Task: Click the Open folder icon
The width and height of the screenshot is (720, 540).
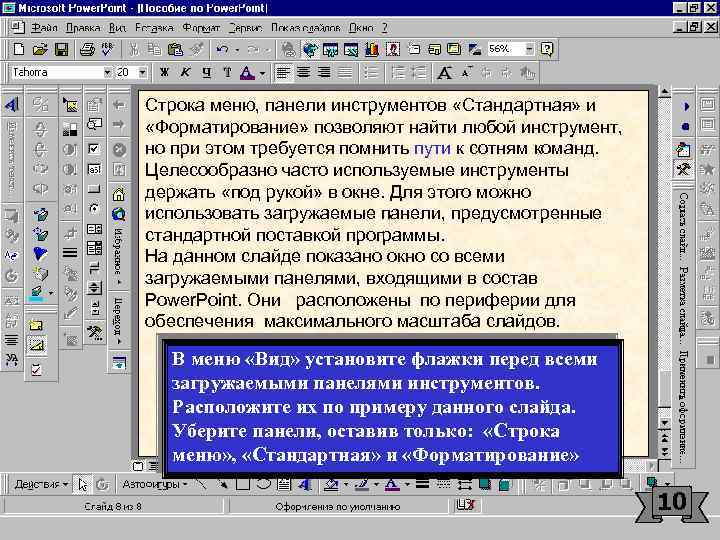Action: [x=40, y=49]
